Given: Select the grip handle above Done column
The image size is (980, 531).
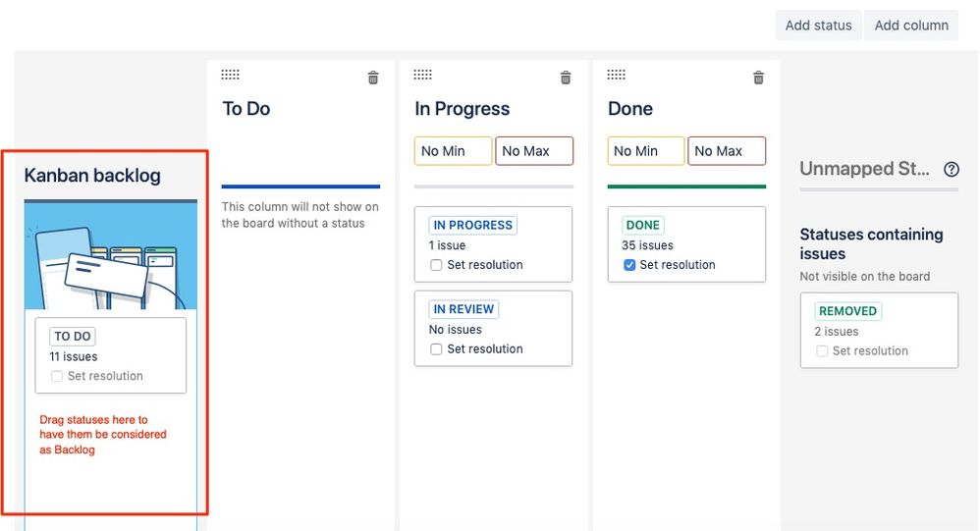Looking at the screenshot, I should [616, 75].
